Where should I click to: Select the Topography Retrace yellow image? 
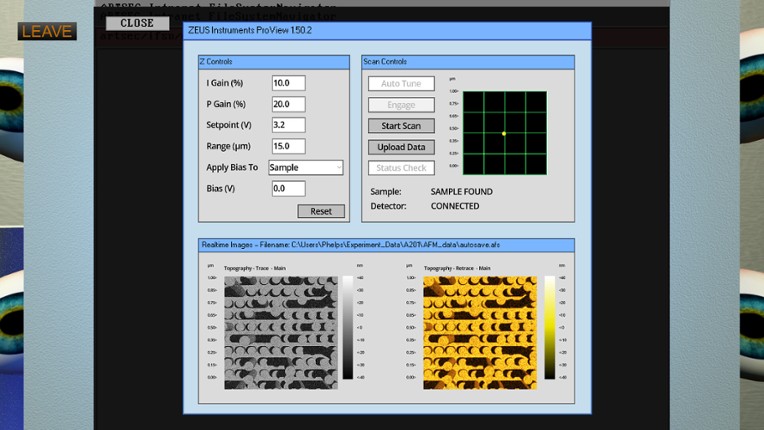point(480,332)
